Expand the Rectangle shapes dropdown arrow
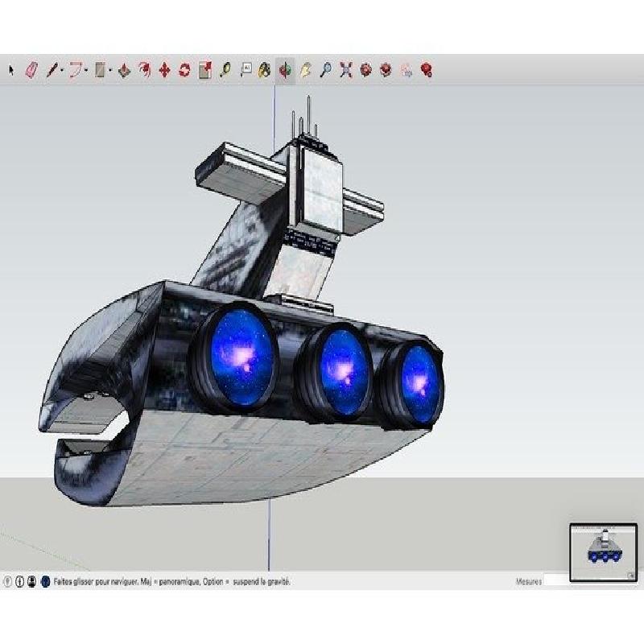 point(110,71)
